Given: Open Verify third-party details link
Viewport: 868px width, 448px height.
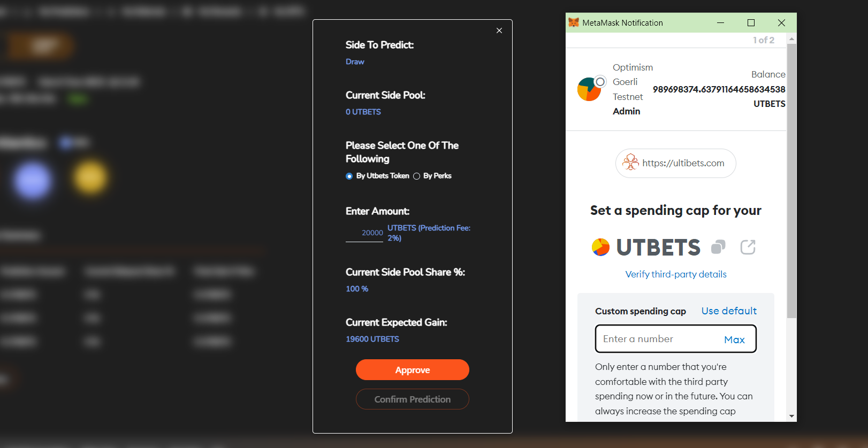Looking at the screenshot, I should [x=675, y=274].
